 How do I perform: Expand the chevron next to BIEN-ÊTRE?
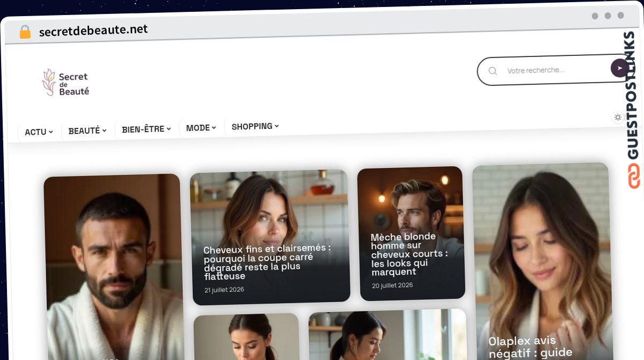pos(169,128)
